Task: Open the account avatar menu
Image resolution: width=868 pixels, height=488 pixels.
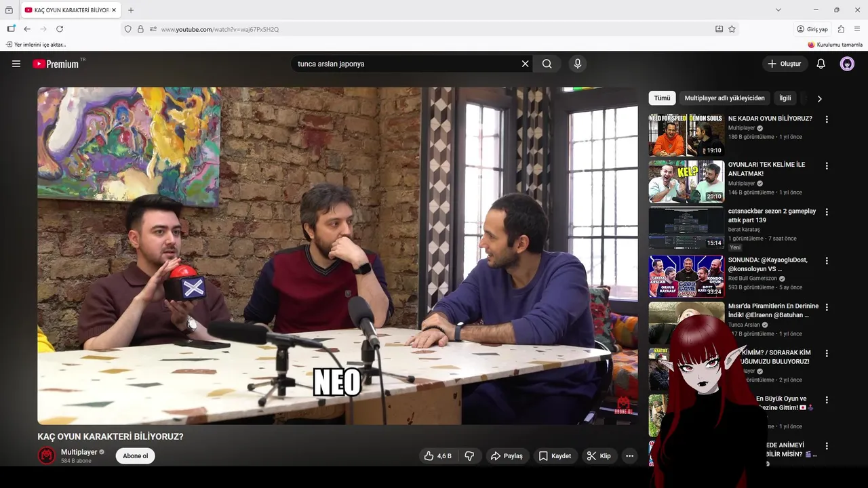Action: 847,64
